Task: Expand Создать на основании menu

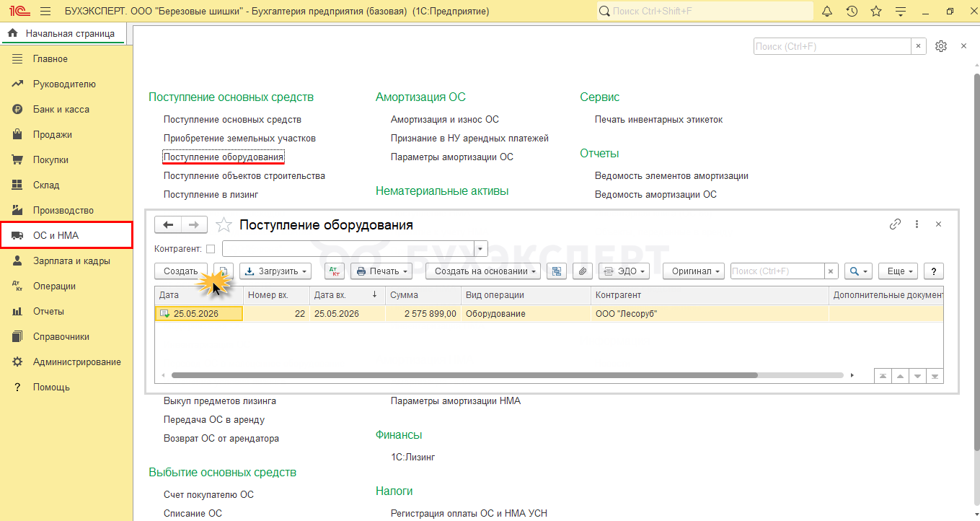Action: [x=483, y=271]
